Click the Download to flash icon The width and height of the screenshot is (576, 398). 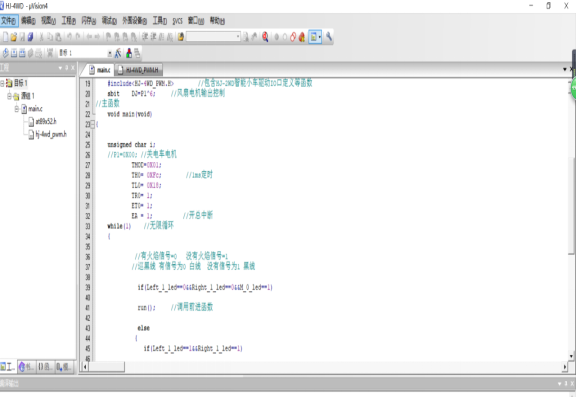(x=50, y=53)
